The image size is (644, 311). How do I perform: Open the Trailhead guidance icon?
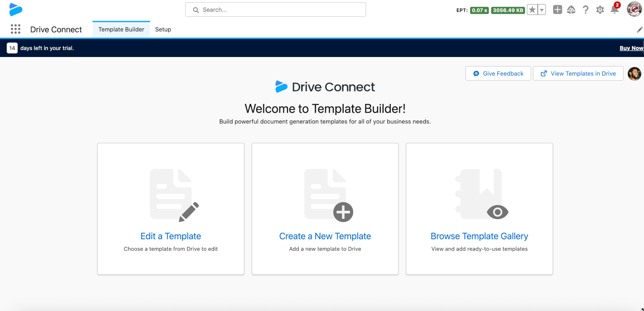[571, 10]
